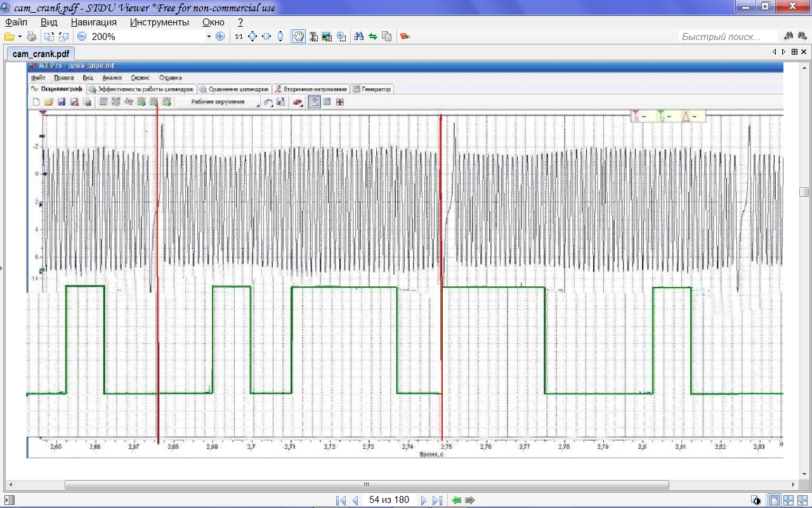This screenshot has height=508, width=812.
Task: Open the Навигация menu
Action: pos(94,22)
